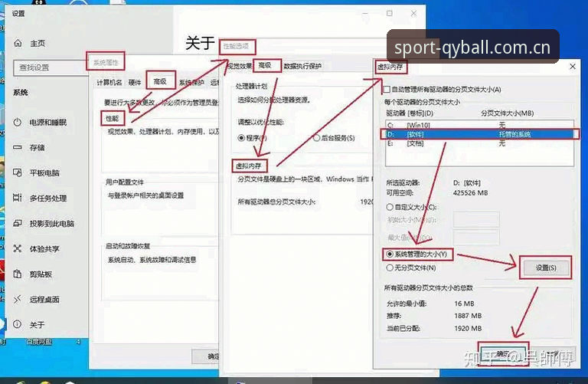
Task: Open 主页 home icon in Settings
Action: pos(18,43)
